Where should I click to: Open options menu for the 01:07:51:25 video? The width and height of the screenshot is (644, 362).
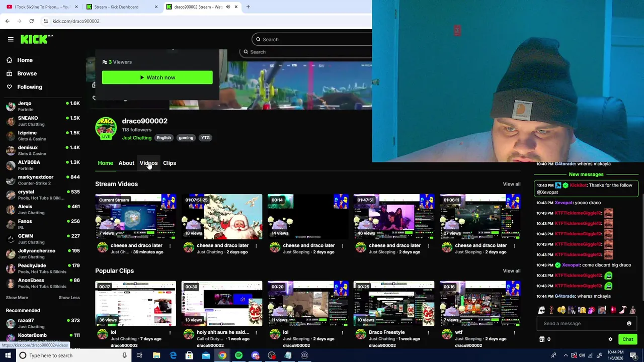[256, 246]
